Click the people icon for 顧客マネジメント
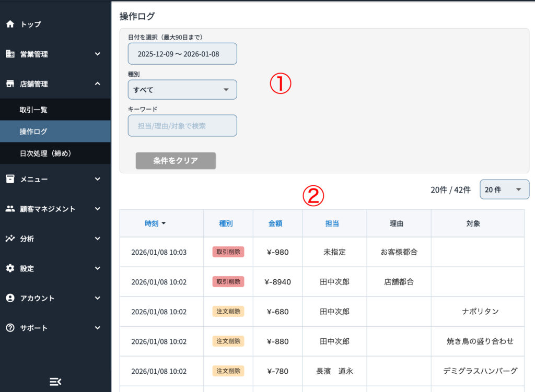The image size is (535, 392). click(10, 209)
